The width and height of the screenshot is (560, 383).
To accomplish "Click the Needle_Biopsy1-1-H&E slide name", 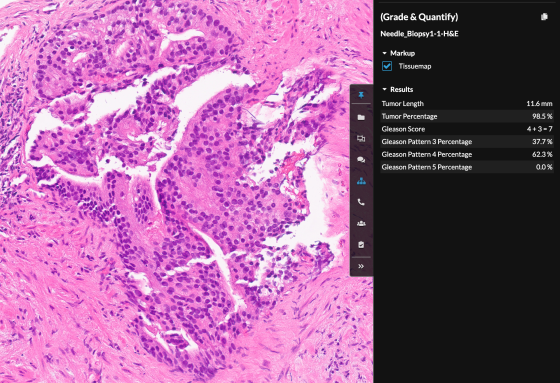I will 419,34.
